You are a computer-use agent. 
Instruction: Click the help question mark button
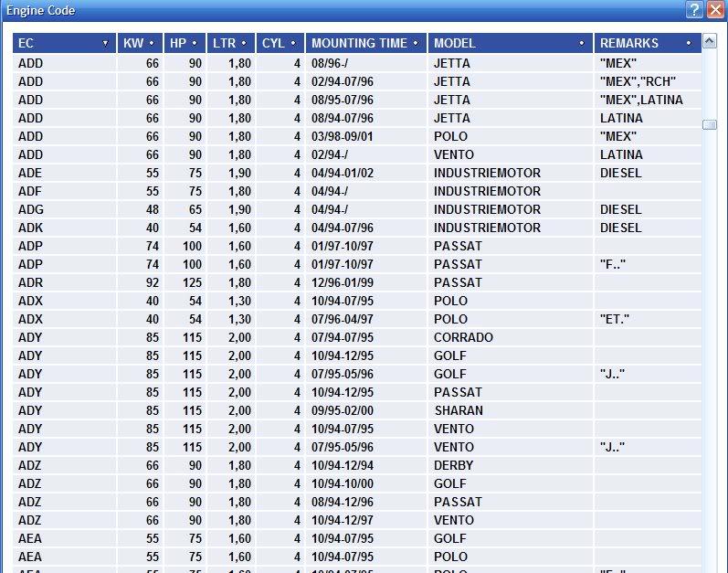coord(695,10)
